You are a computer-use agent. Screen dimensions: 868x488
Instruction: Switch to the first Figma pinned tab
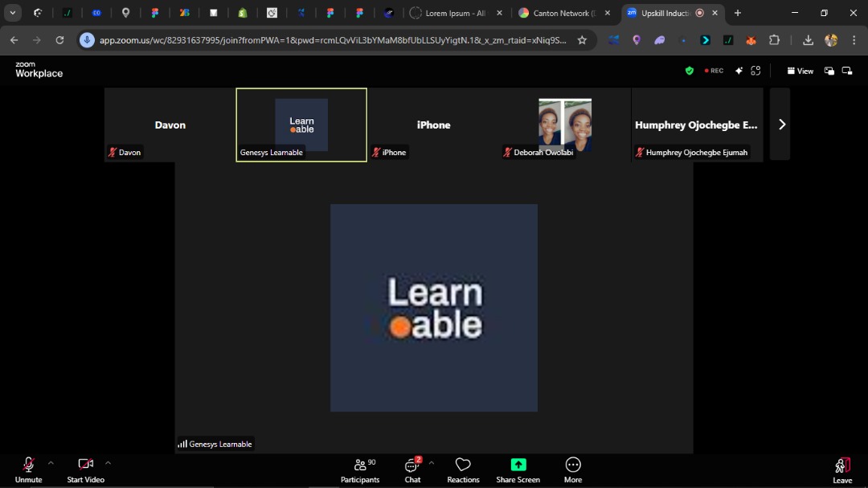pos(155,14)
